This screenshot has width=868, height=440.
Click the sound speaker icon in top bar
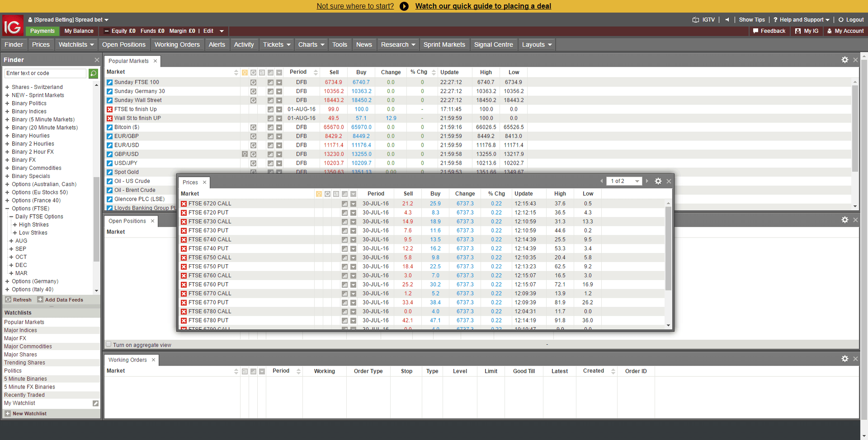[727, 20]
